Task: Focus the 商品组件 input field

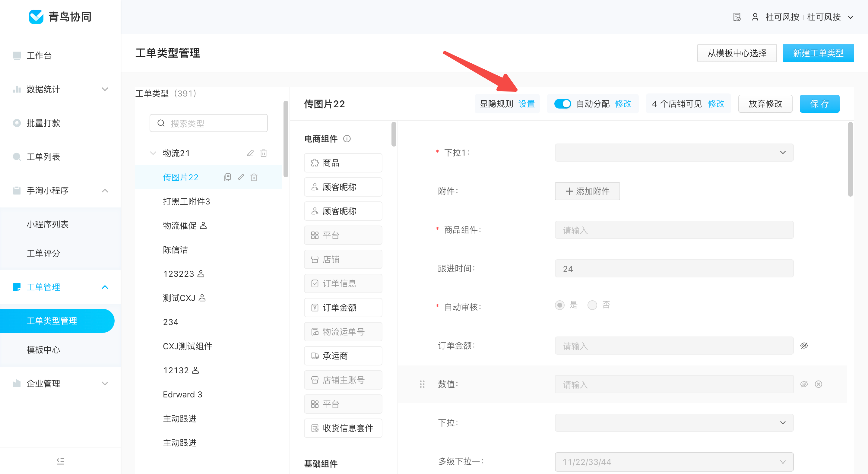Action: (x=674, y=230)
